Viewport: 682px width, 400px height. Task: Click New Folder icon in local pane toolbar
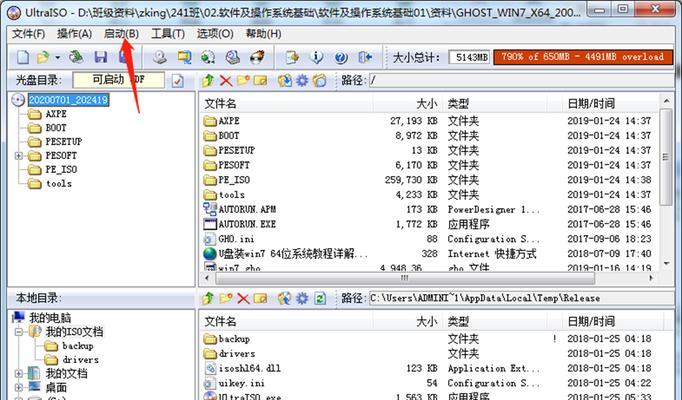click(x=226, y=298)
